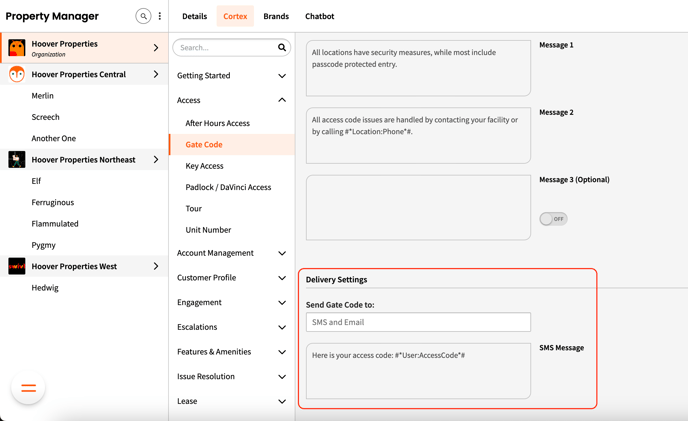
Task: Toggle the Message 3 optional switch
Action: click(553, 218)
